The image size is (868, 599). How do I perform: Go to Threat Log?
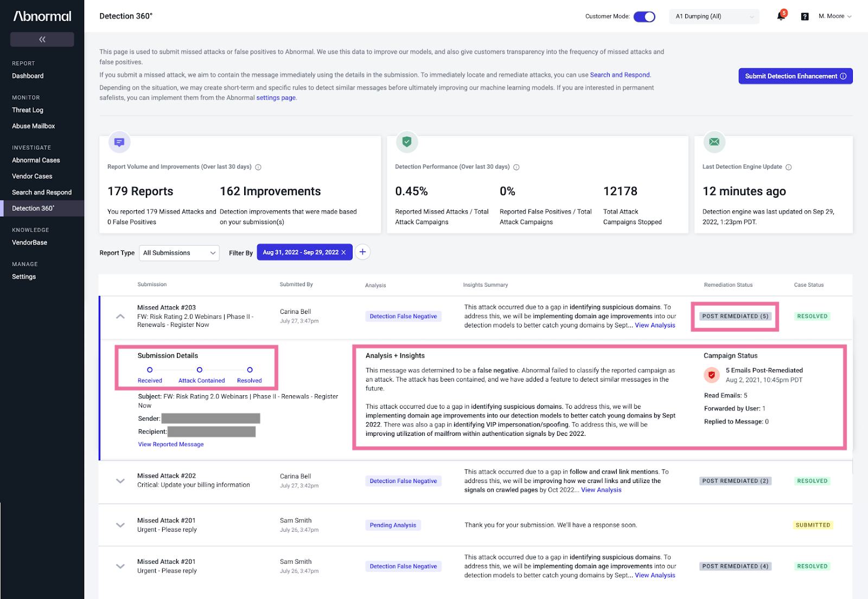tap(28, 110)
